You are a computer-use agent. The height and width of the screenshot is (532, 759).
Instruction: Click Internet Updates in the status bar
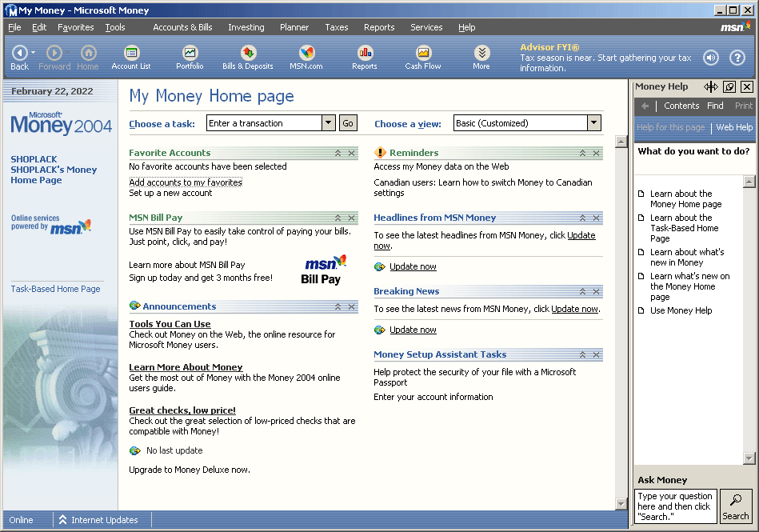98,520
